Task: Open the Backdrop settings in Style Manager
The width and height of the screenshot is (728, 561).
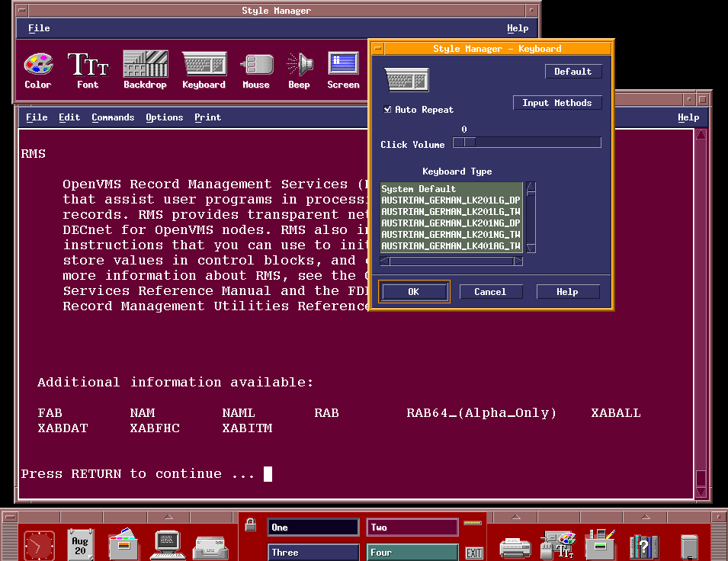Action: pos(145,70)
